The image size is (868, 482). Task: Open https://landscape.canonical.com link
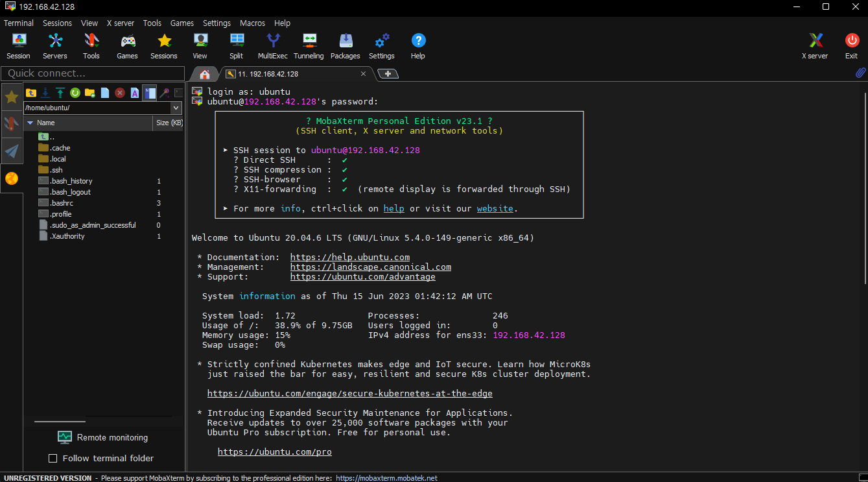371,267
